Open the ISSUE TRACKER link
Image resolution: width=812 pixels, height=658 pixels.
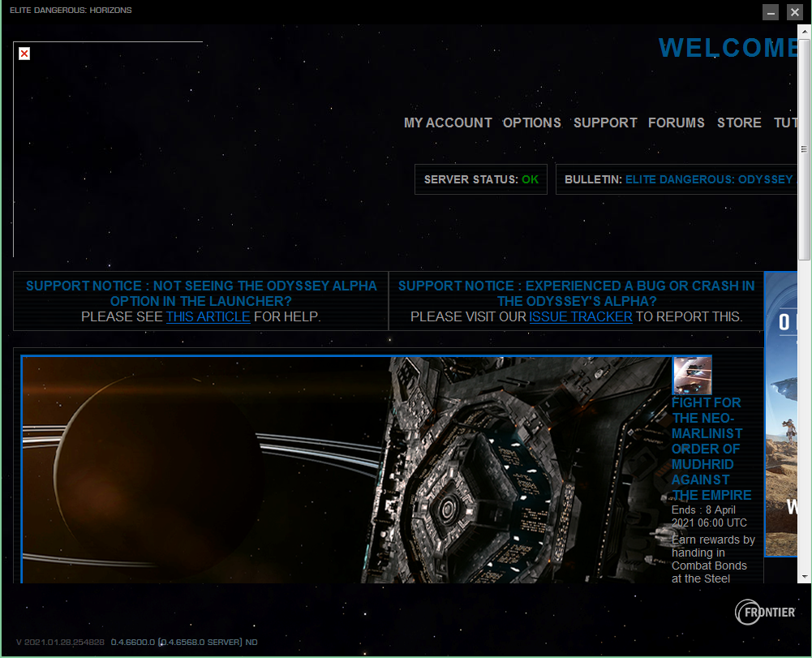click(x=581, y=316)
